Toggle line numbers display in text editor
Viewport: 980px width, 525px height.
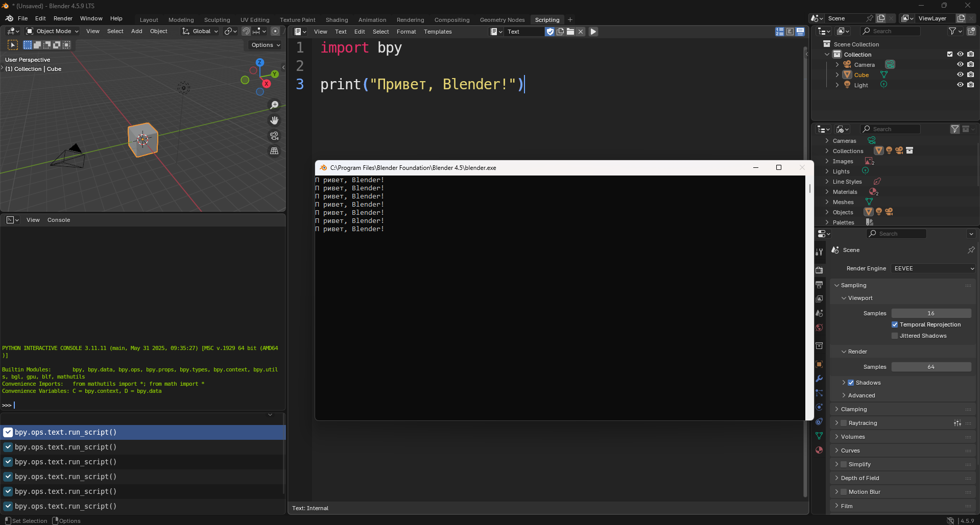(780, 32)
